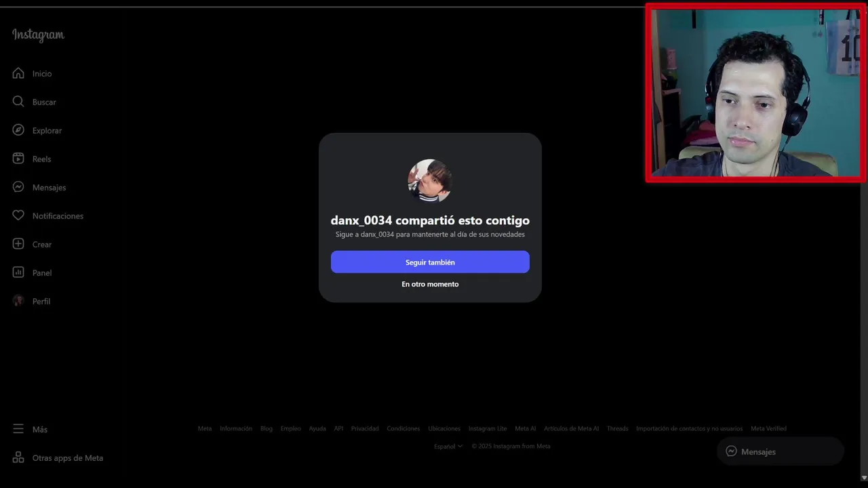Image resolution: width=868 pixels, height=488 pixels.
Task: Open the Buscar search icon
Action: [18, 102]
